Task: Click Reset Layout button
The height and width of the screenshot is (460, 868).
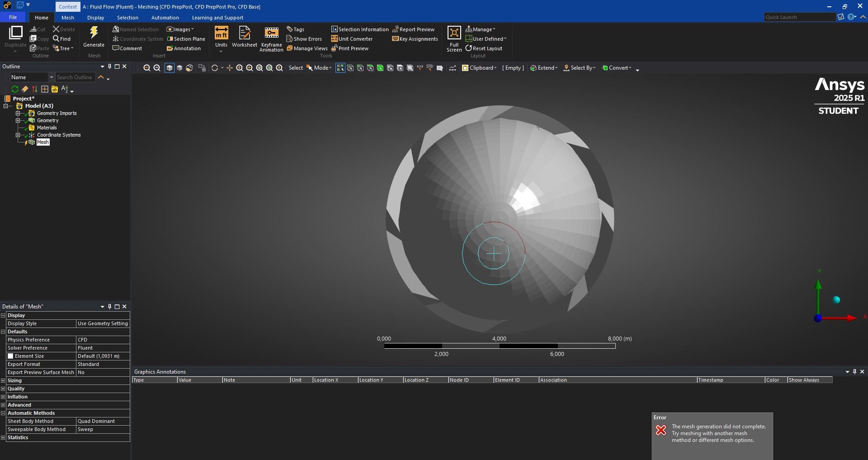Action: [484, 48]
